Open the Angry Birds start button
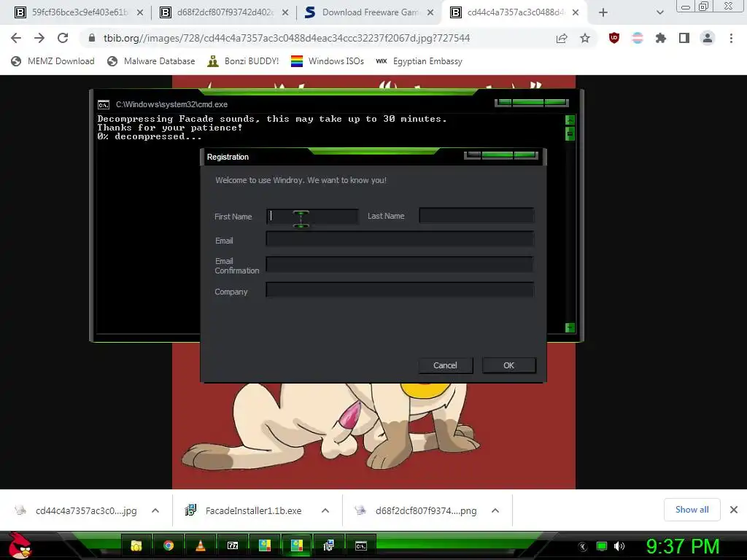Image resolution: width=747 pixels, height=560 pixels. coord(20,545)
